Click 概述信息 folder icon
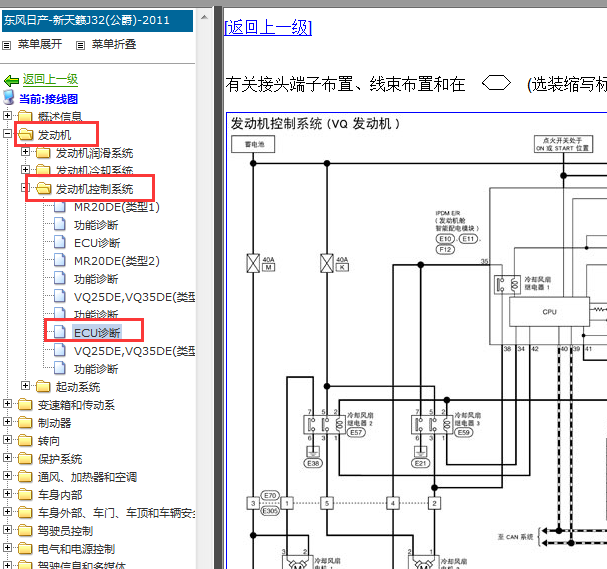The width and height of the screenshot is (607, 569). tap(26, 116)
